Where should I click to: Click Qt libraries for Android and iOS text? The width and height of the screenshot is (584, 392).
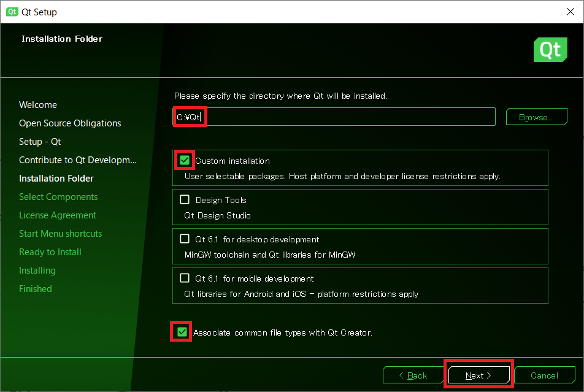[301, 294]
